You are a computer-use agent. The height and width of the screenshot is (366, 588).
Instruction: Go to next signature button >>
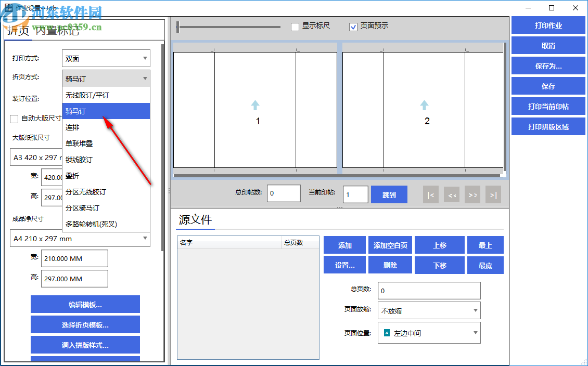pyautogui.click(x=472, y=195)
